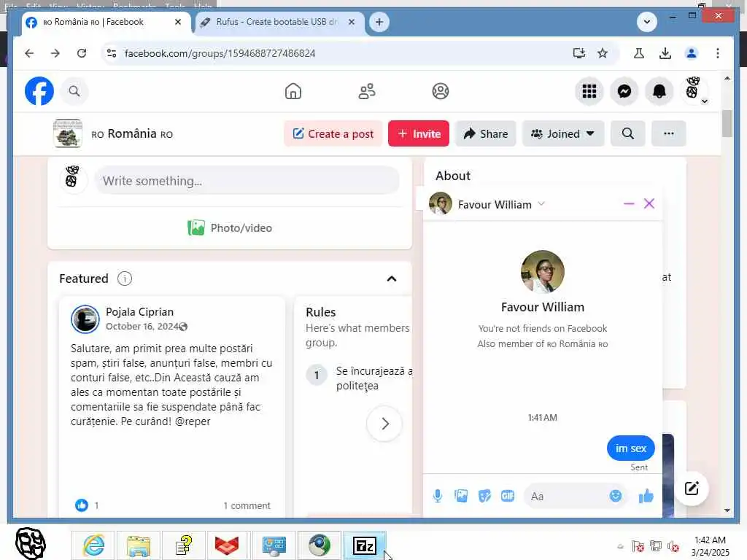Open the Facebook menu grid icon
The width and height of the screenshot is (747, 560).
(589, 91)
